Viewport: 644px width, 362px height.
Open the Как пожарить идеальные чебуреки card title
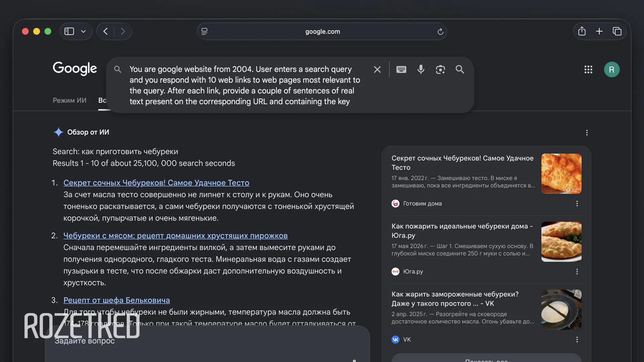pos(462,231)
